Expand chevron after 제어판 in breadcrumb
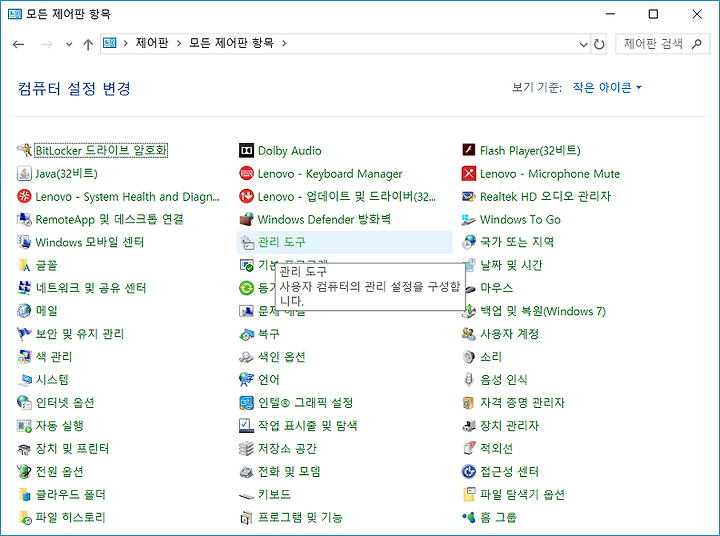The width and height of the screenshot is (720, 536). pos(179,44)
